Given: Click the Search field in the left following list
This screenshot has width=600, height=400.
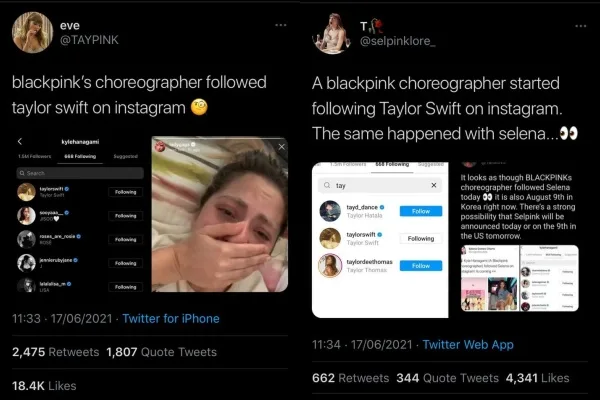Looking at the screenshot, I should 82,172.
